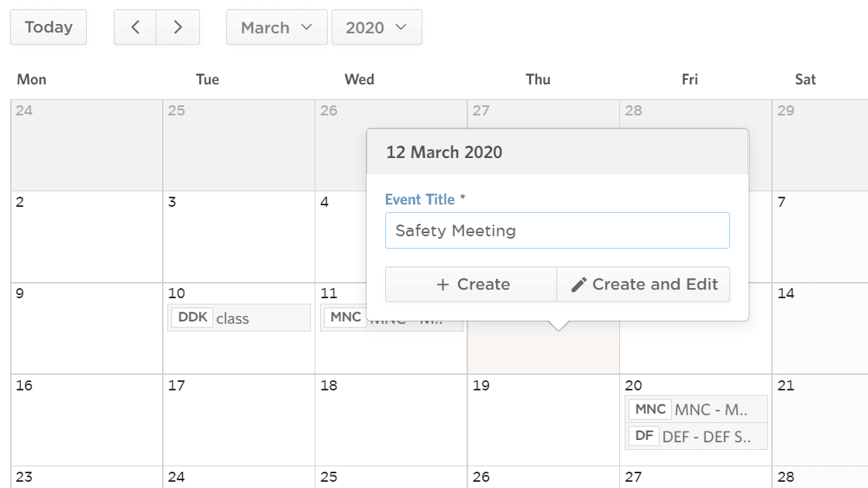This screenshot has height=488, width=868.
Task: Click the MNC badge on the March 11 event
Action: [343, 316]
